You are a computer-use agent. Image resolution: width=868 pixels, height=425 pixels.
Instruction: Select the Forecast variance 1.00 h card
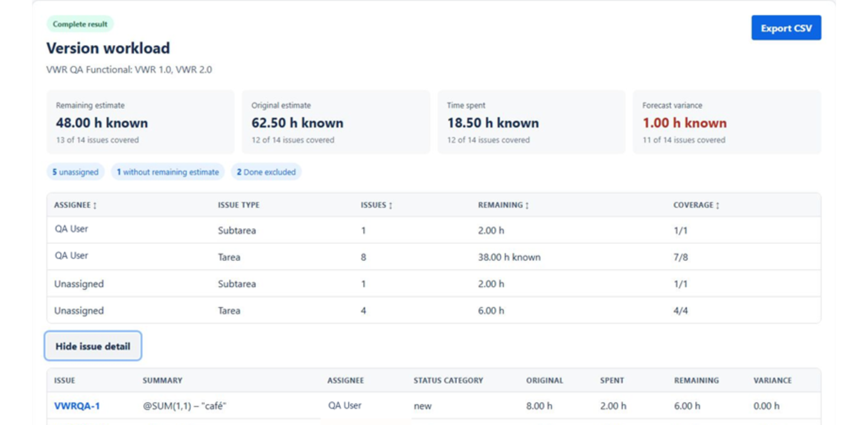727,122
